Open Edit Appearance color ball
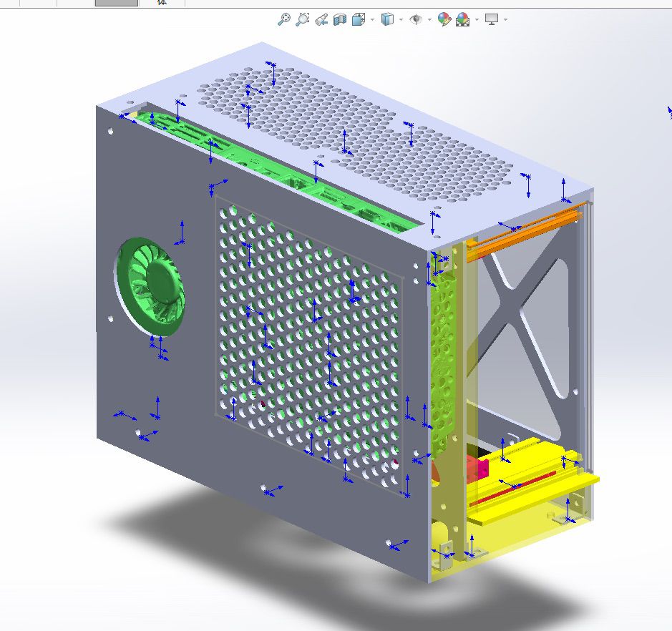672x631 pixels. click(444, 19)
